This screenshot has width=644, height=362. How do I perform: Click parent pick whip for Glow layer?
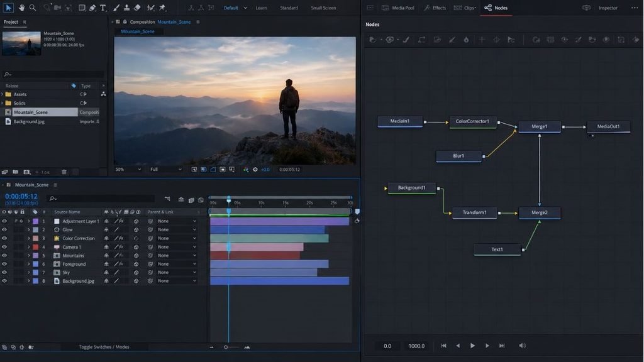tap(150, 230)
